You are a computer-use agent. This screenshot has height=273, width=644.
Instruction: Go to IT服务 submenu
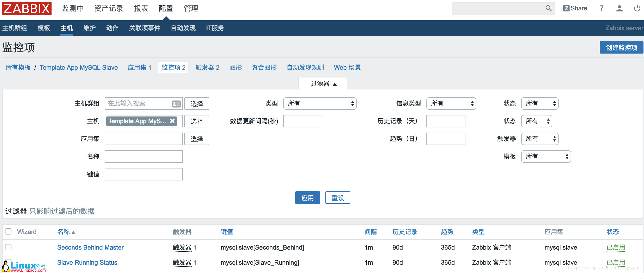(x=215, y=28)
